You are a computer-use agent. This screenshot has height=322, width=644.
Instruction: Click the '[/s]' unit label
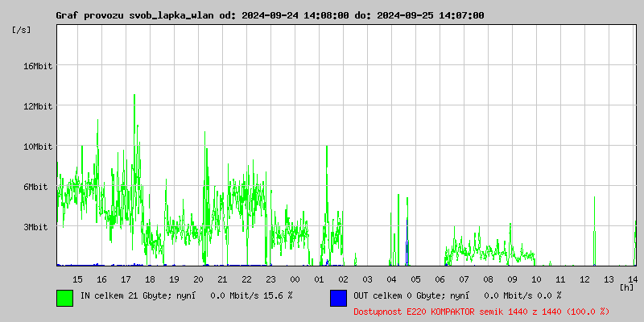22,30
